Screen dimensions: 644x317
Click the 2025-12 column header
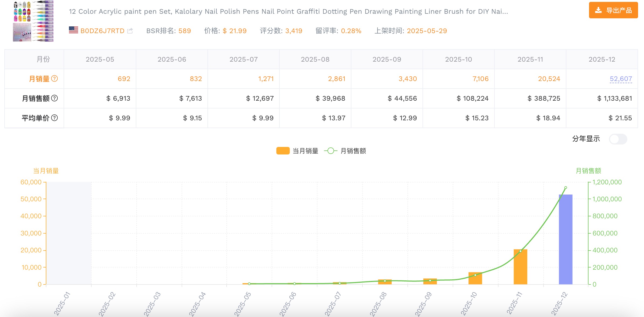(x=602, y=59)
